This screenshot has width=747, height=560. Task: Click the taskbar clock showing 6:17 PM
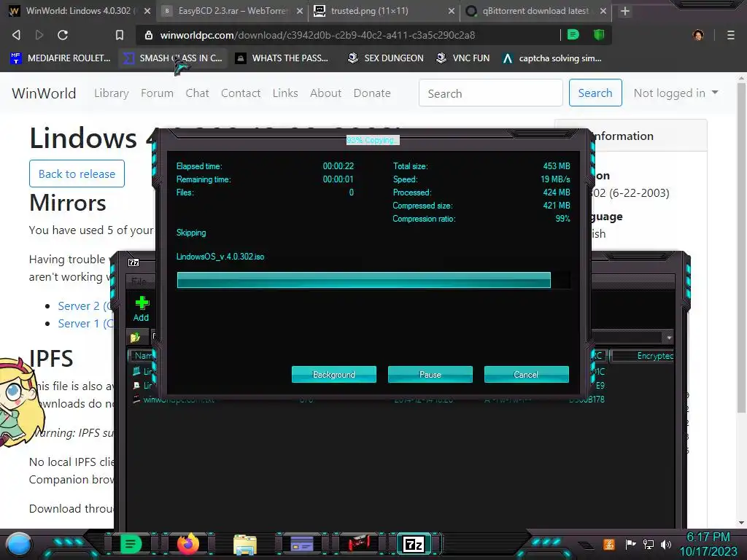[708, 537]
